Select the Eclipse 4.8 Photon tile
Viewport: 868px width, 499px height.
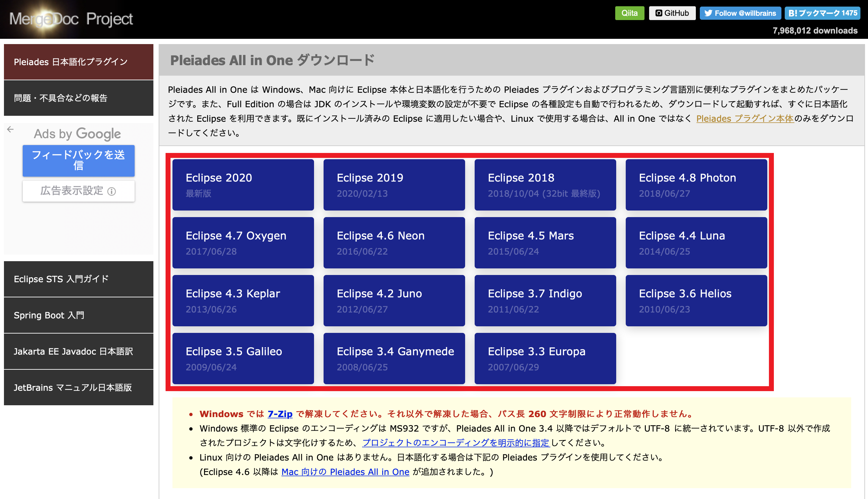(x=696, y=185)
